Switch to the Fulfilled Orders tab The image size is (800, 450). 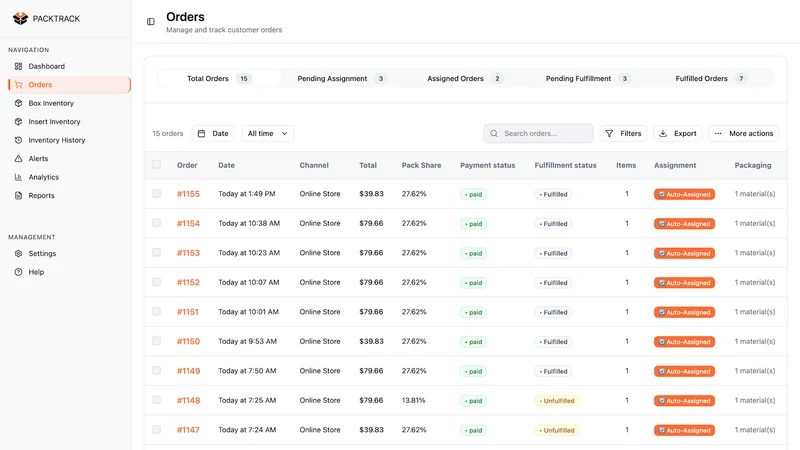point(711,79)
